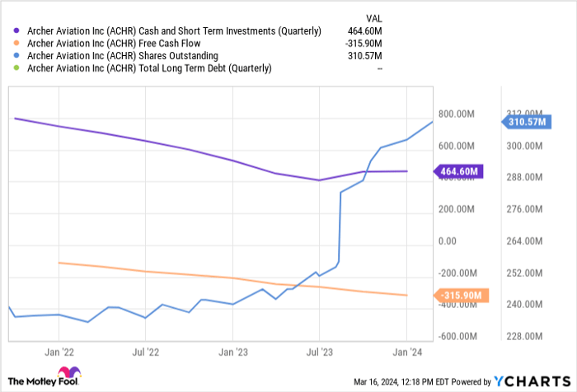
Task: Click the purple 464.60M value flag on chart
Action: (457, 171)
